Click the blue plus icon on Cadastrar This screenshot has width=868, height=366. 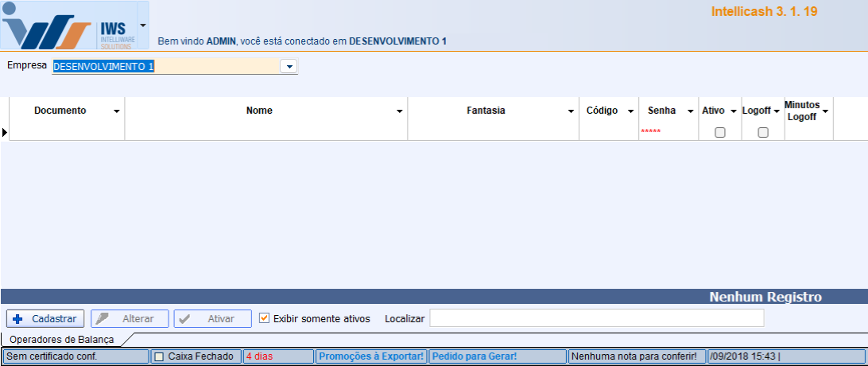pyautogui.click(x=18, y=318)
